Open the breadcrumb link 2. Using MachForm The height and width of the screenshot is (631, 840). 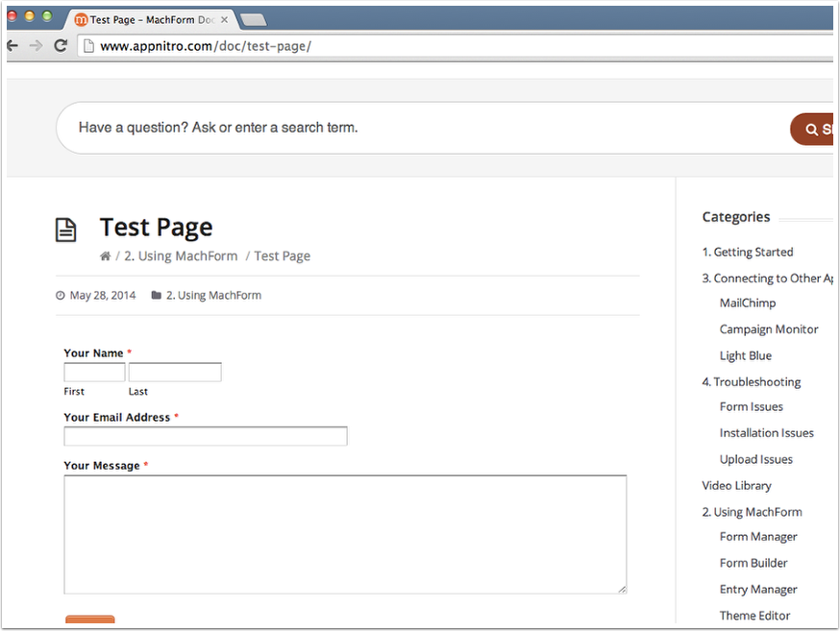(181, 256)
